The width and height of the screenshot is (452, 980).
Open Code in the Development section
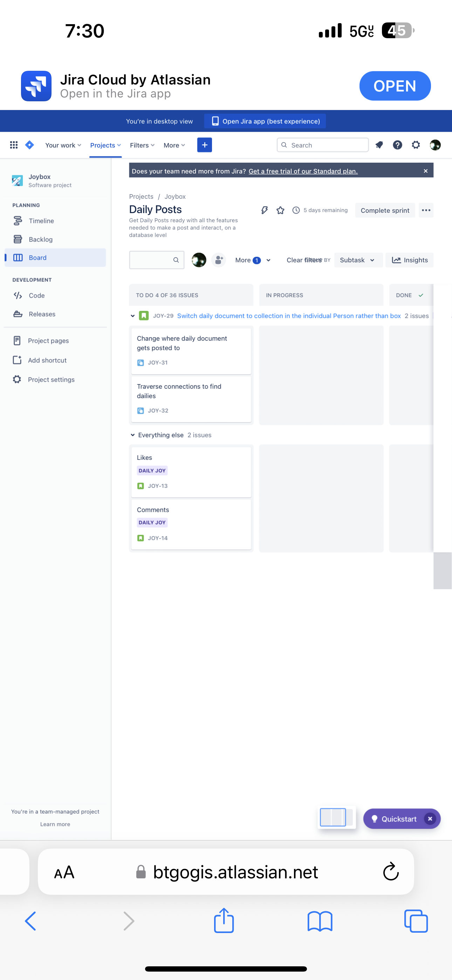pos(55,295)
